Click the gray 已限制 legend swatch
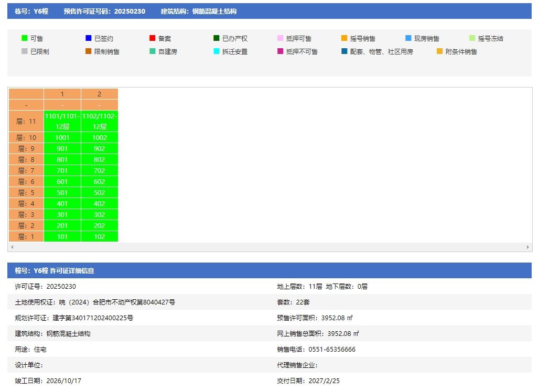 click(25, 51)
